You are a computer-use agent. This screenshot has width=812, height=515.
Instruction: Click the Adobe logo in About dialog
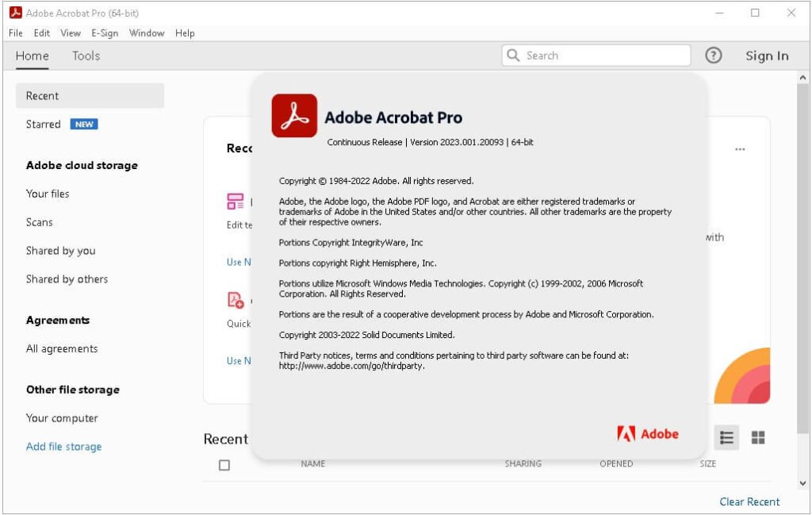tap(647, 433)
